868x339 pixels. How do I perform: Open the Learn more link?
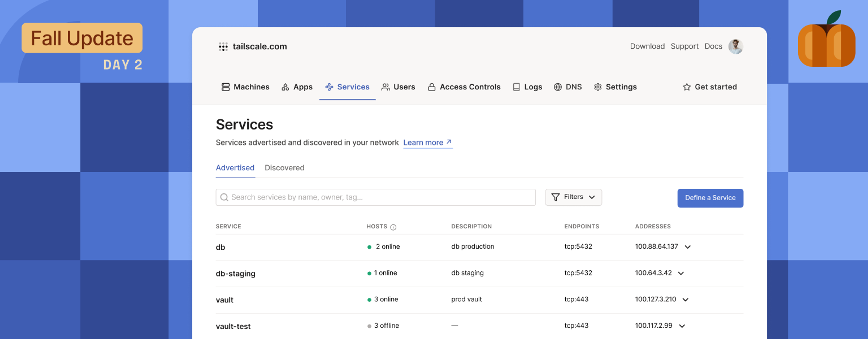coord(427,143)
